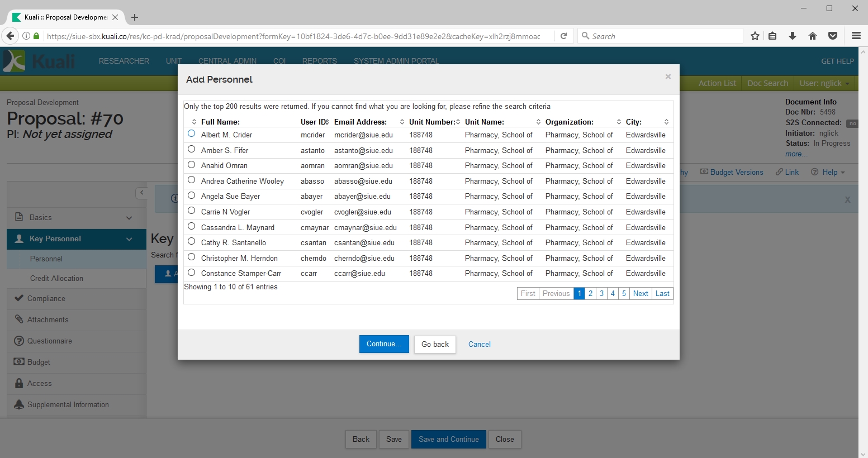
Task: Open the browser hamburger menu
Action: [856, 36]
